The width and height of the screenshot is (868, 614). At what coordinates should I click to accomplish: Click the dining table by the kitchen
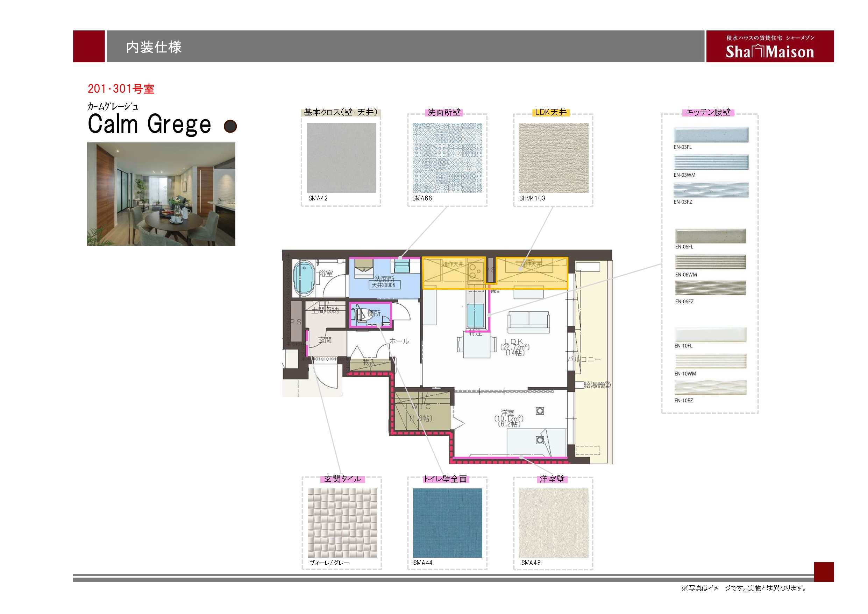pos(477,345)
